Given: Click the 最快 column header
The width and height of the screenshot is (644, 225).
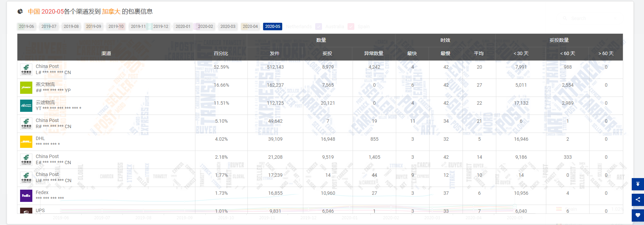Looking at the screenshot, I should (x=412, y=53).
